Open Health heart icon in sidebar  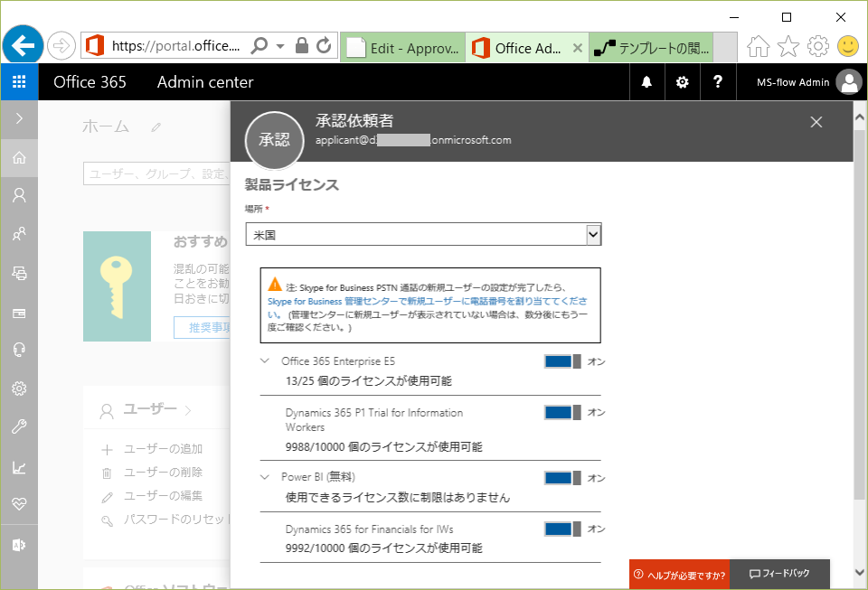[x=19, y=504]
